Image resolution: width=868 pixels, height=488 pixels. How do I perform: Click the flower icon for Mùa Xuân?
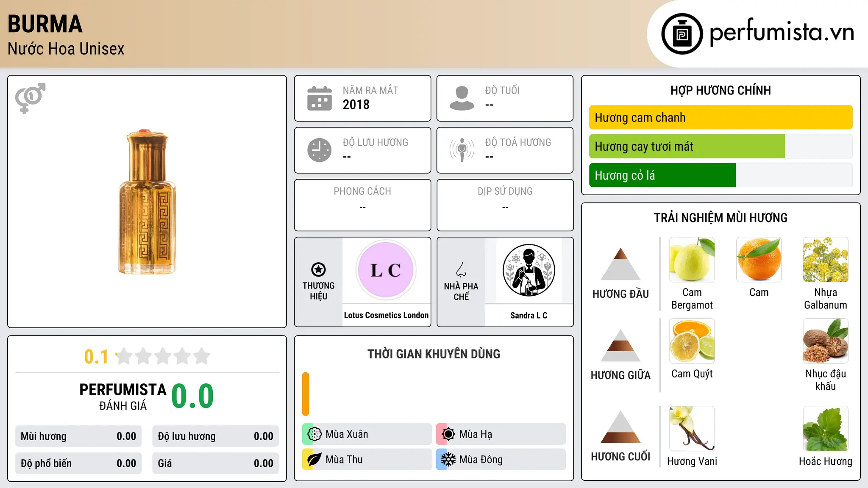coord(314,434)
